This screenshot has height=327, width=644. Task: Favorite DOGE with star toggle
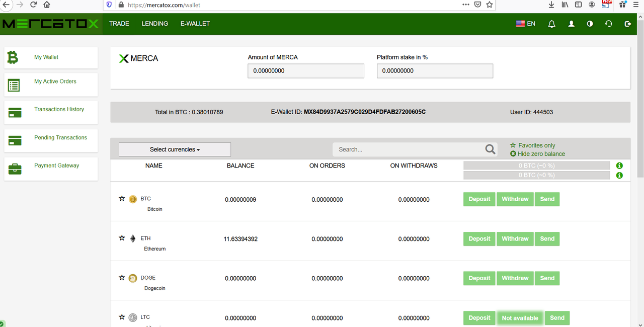(122, 278)
